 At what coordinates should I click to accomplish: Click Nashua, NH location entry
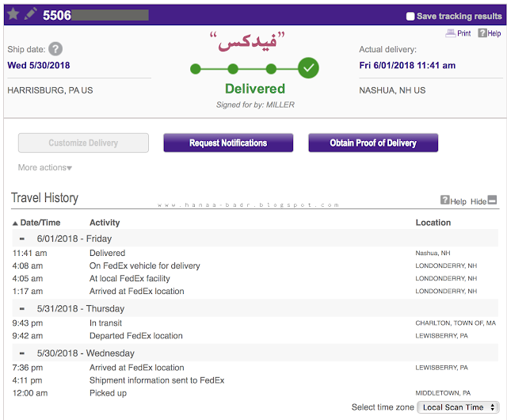click(433, 253)
